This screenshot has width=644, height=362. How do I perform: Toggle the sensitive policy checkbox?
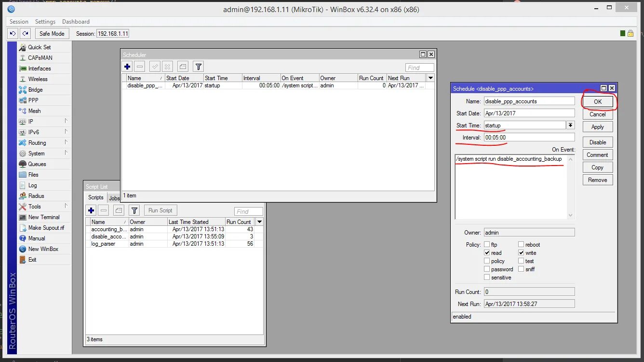pos(487,278)
